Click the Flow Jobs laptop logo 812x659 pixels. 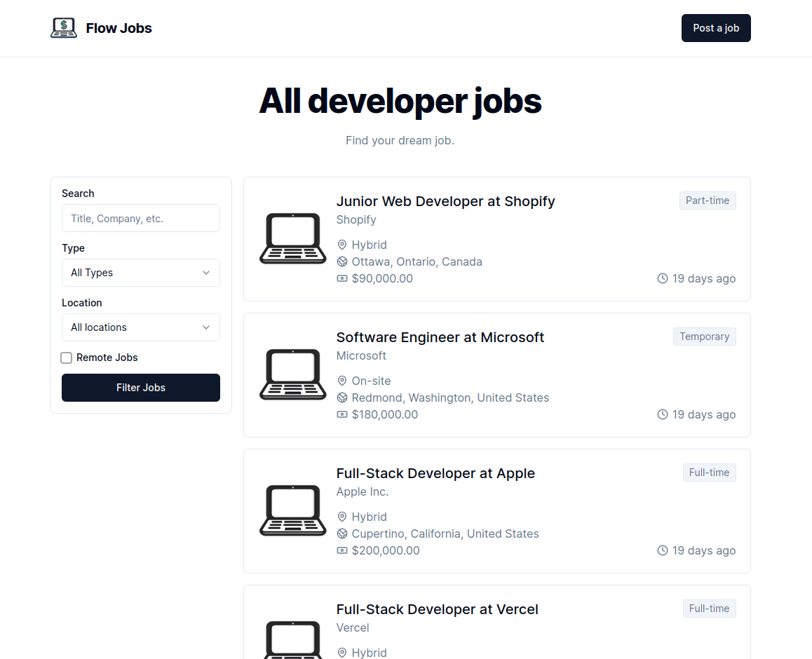(64, 27)
